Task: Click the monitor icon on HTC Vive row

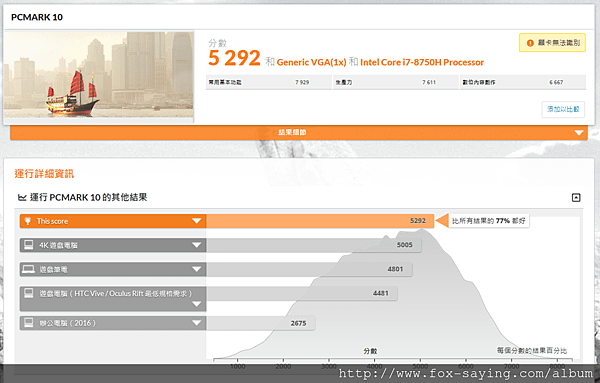Action: pos(29,293)
